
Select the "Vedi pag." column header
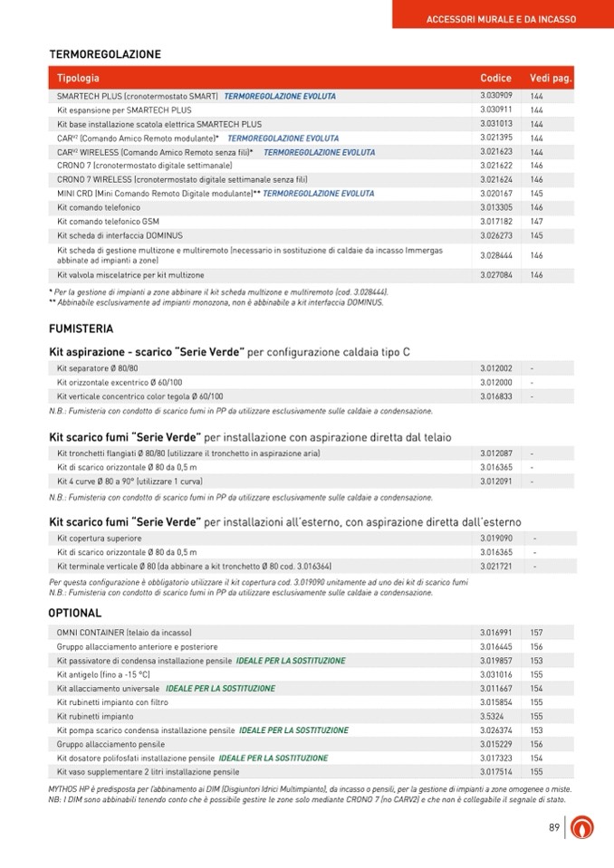click(551, 78)
